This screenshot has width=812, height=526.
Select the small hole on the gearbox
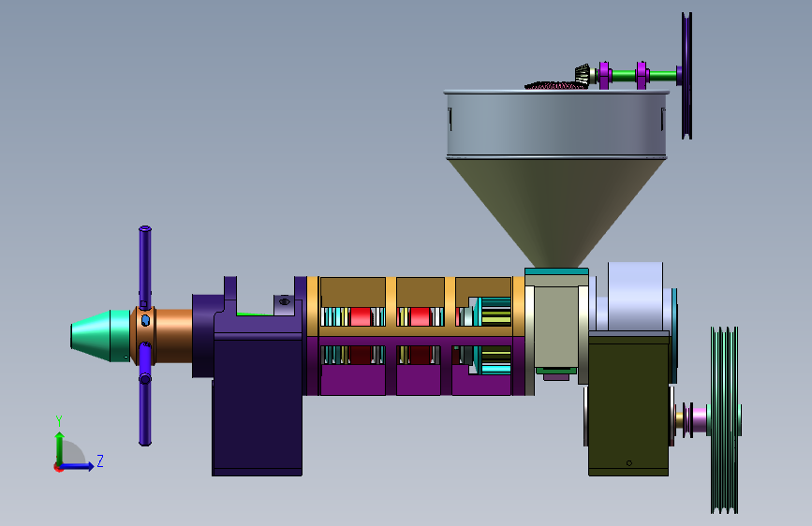629,463
